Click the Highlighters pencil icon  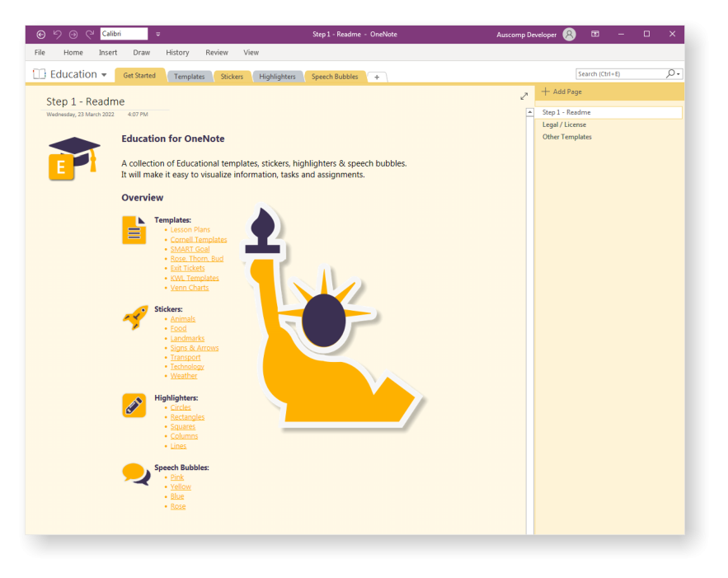(134, 406)
